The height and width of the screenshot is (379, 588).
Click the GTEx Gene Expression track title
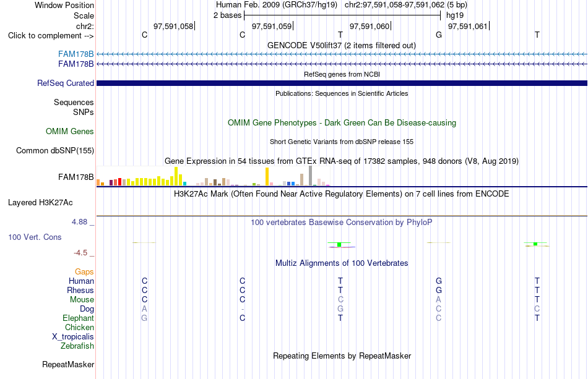coord(342,161)
